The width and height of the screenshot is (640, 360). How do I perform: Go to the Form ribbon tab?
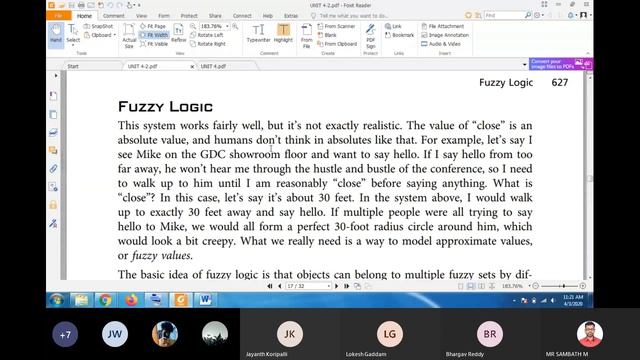click(x=164, y=16)
